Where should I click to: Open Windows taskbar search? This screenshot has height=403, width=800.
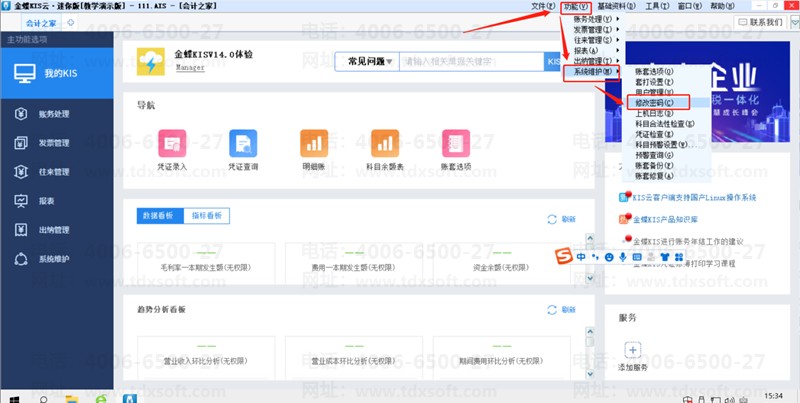click(x=43, y=398)
